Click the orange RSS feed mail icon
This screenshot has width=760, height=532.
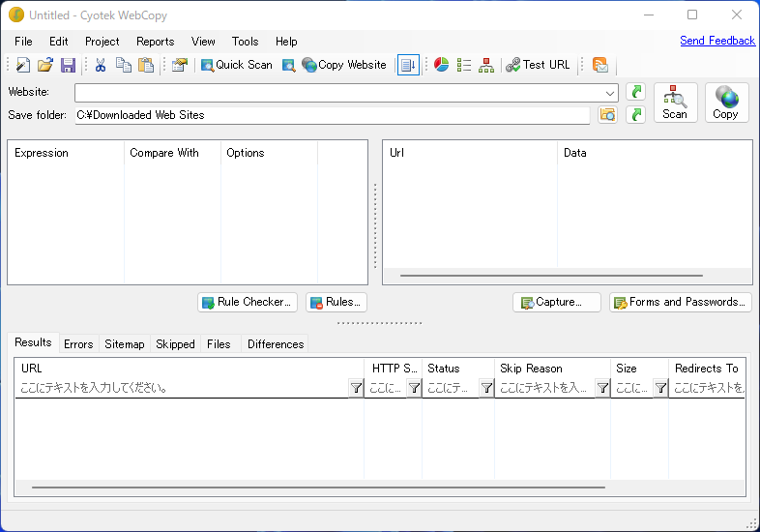(x=600, y=65)
